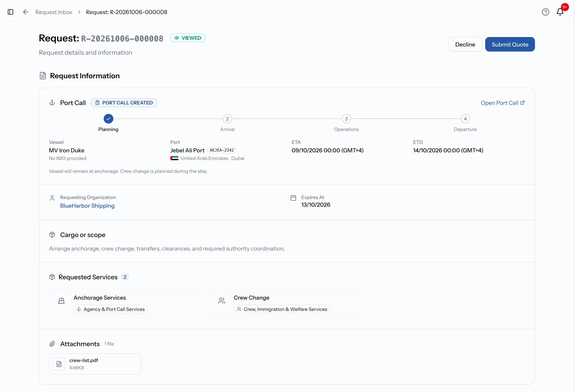Click the Submit Quote button
Image resolution: width=575 pixels, height=392 pixels.
click(x=510, y=44)
